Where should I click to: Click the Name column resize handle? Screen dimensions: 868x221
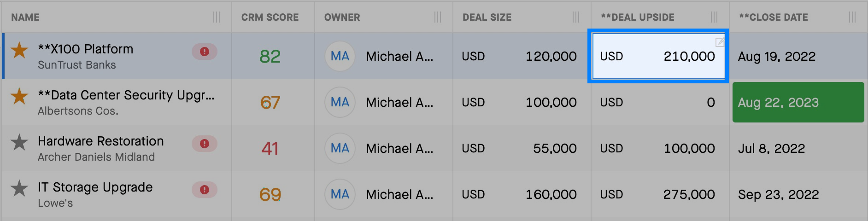coord(217,17)
